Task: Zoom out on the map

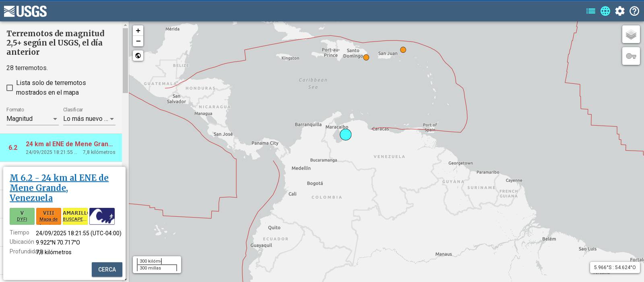Action: 138,41
